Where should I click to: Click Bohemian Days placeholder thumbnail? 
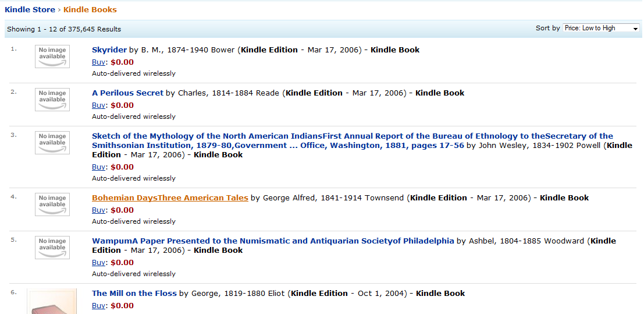click(x=52, y=204)
